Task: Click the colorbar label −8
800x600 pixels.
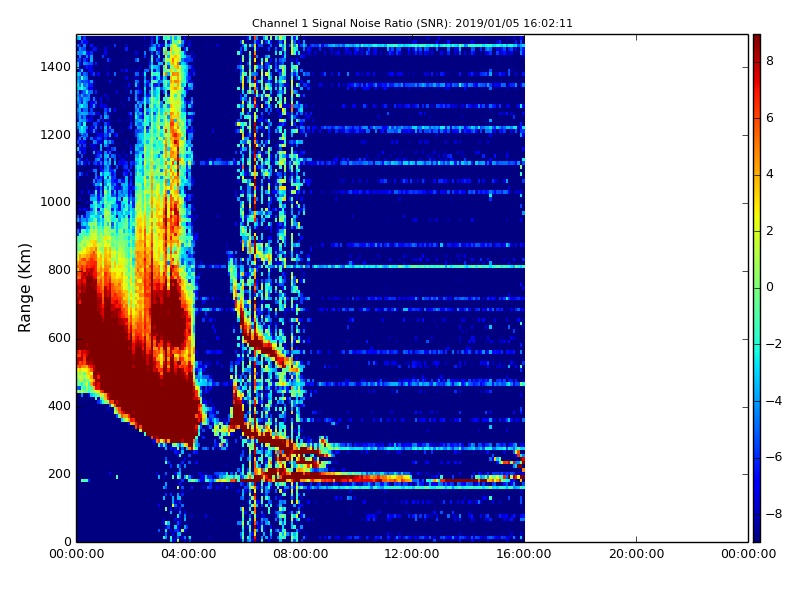Action: pos(774,514)
